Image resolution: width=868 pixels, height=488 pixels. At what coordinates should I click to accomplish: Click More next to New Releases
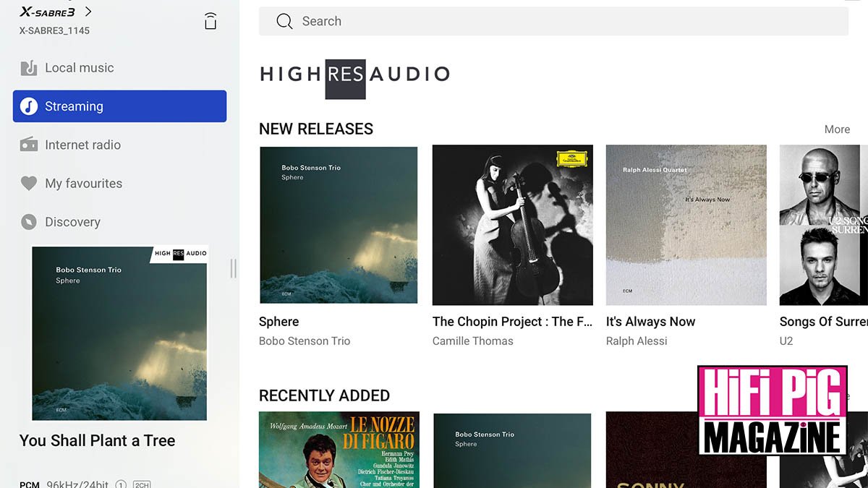coord(837,129)
